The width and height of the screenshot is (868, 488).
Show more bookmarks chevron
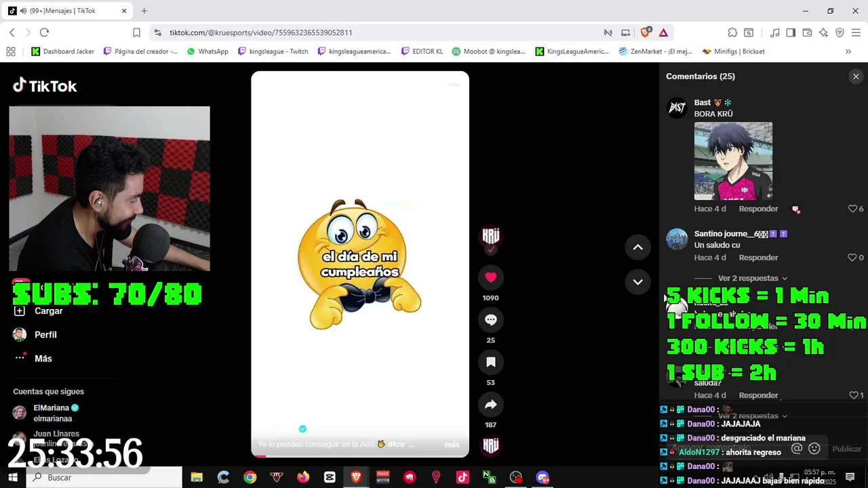(848, 52)
